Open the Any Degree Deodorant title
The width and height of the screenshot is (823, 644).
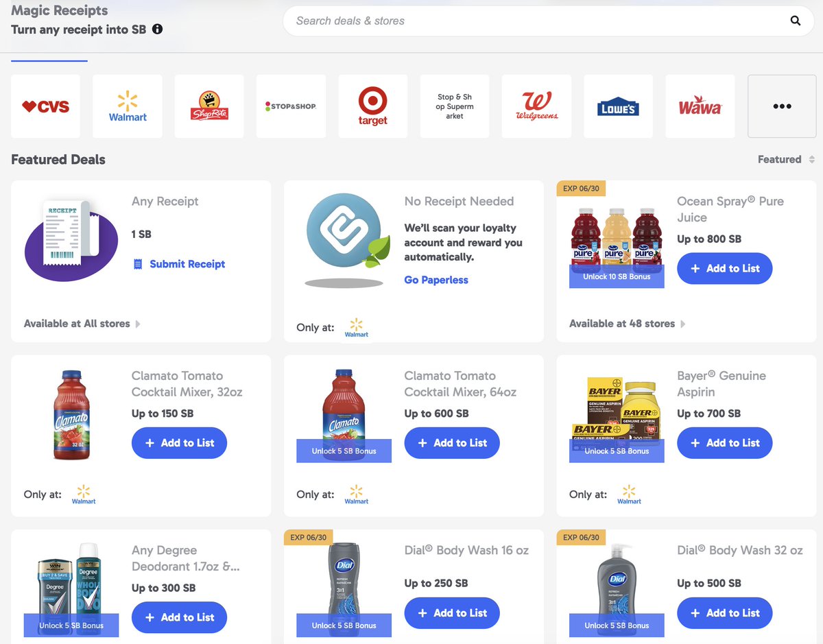coord(186,558)
